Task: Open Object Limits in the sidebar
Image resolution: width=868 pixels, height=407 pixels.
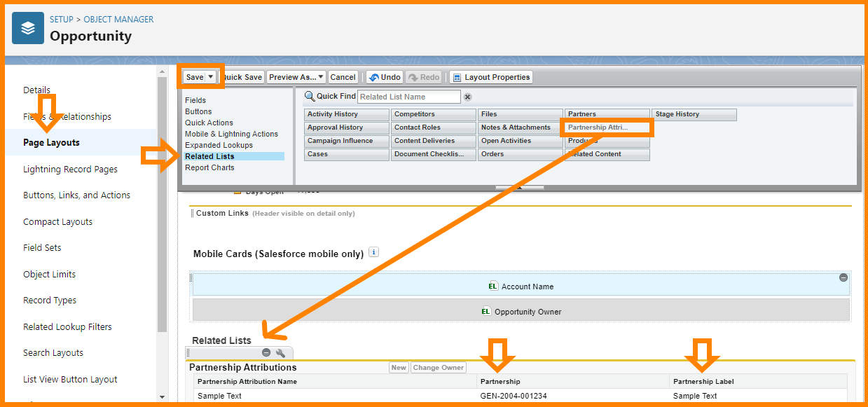Action: point(49,274)
